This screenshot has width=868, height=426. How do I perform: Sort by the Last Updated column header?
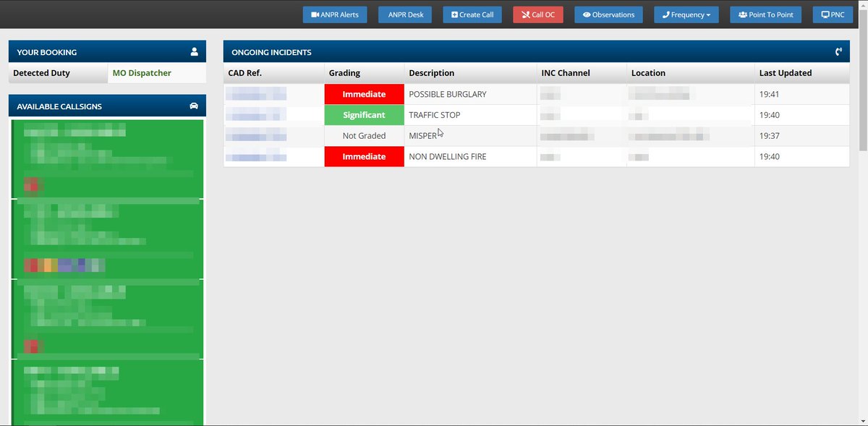coord(786,73)
